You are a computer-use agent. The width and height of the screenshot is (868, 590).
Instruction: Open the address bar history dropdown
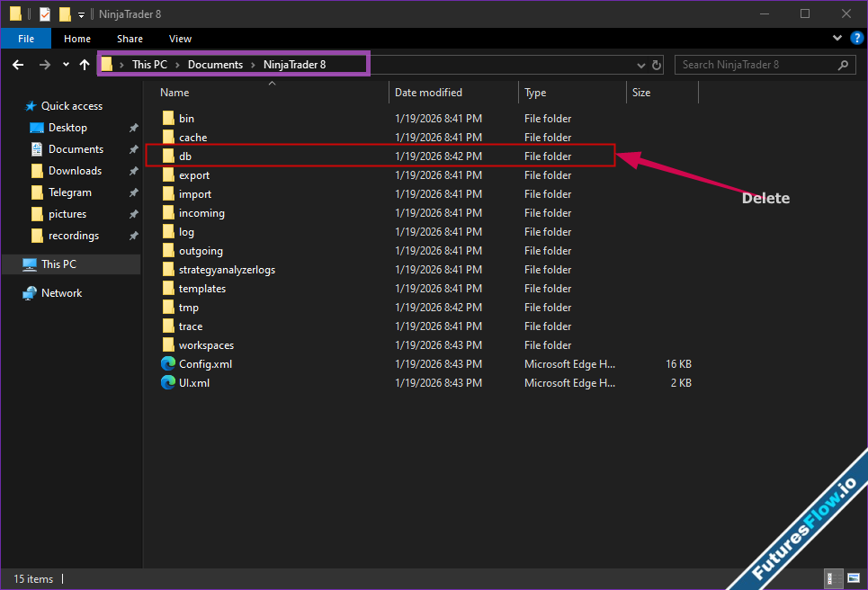(x=640, y=65)
